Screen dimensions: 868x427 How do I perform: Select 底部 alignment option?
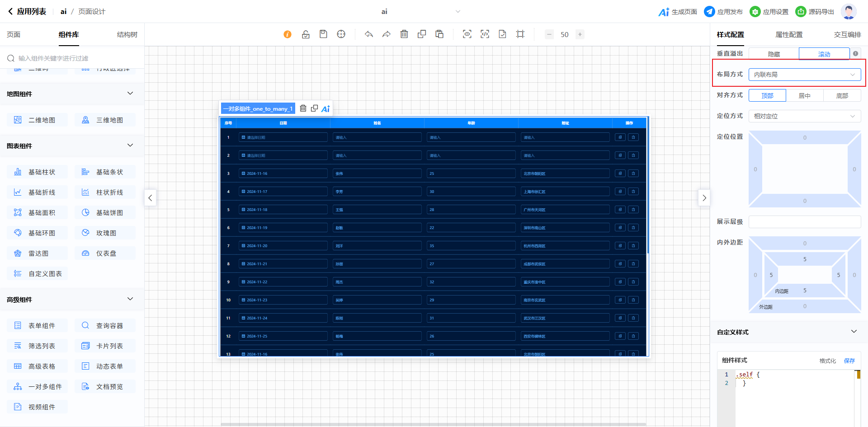tap(842, 96)
